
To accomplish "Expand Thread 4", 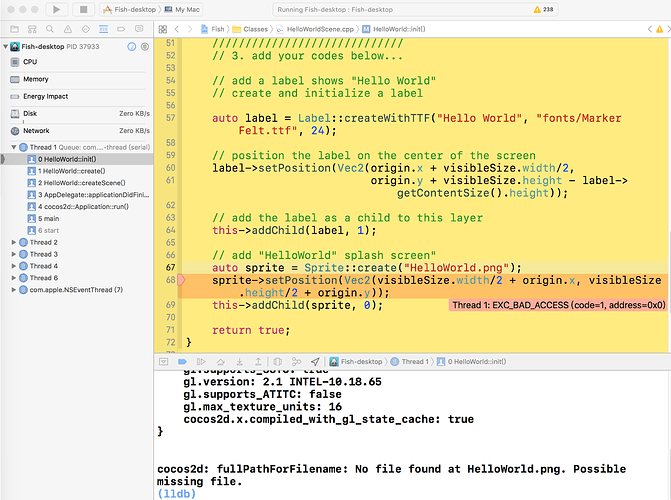I will pos(14,266).
